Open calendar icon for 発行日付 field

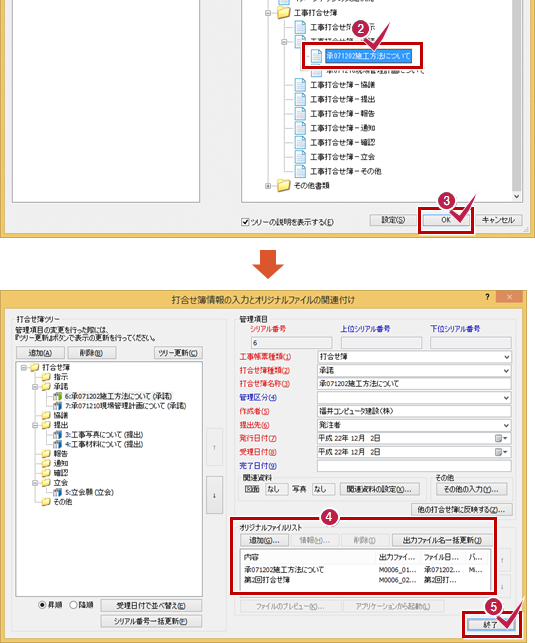tap(501, 438)
